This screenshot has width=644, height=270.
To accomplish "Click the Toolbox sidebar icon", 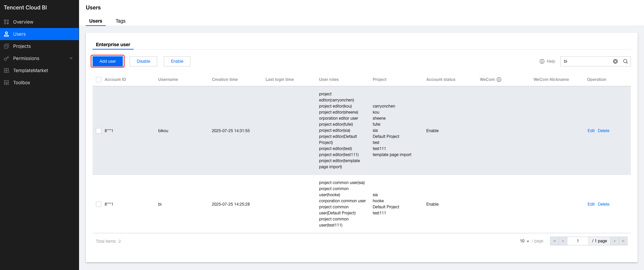I will (x=6, y=83).
